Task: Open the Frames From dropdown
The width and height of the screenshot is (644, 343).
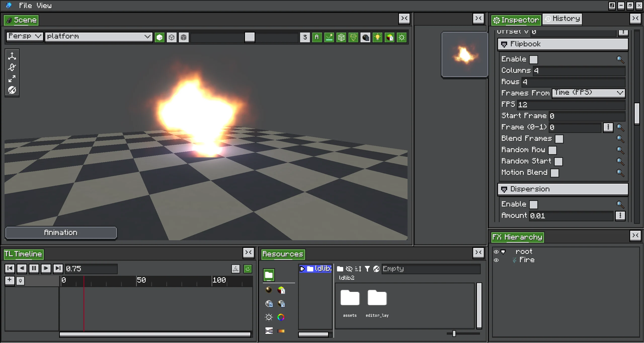Action: click(x=588, y=93)
